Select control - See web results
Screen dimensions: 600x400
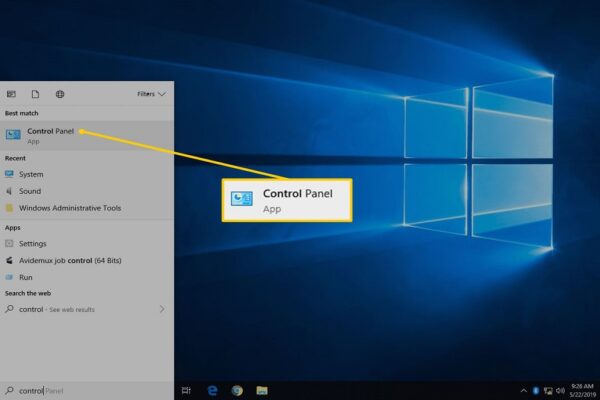click(87, 309)
